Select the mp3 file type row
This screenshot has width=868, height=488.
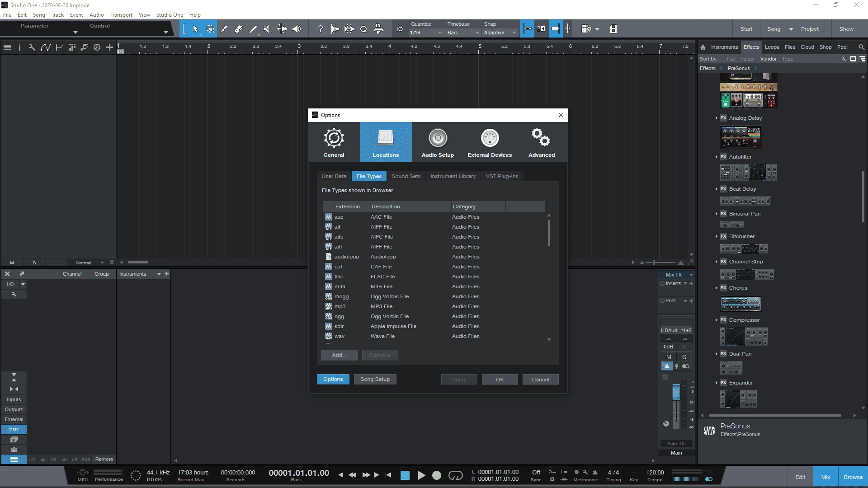[434, 306]
